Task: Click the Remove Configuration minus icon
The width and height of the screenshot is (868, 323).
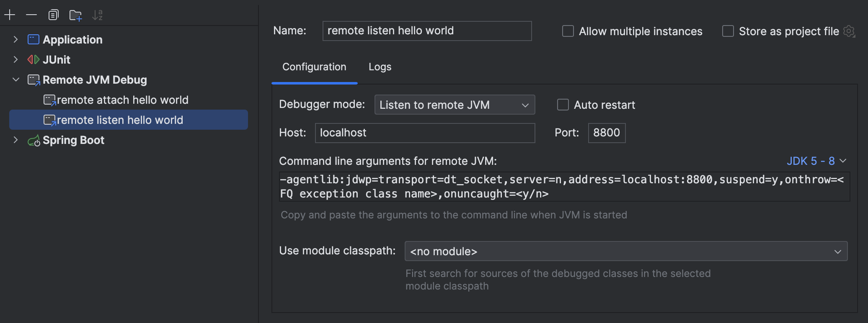Action: [x=31, y=15]
